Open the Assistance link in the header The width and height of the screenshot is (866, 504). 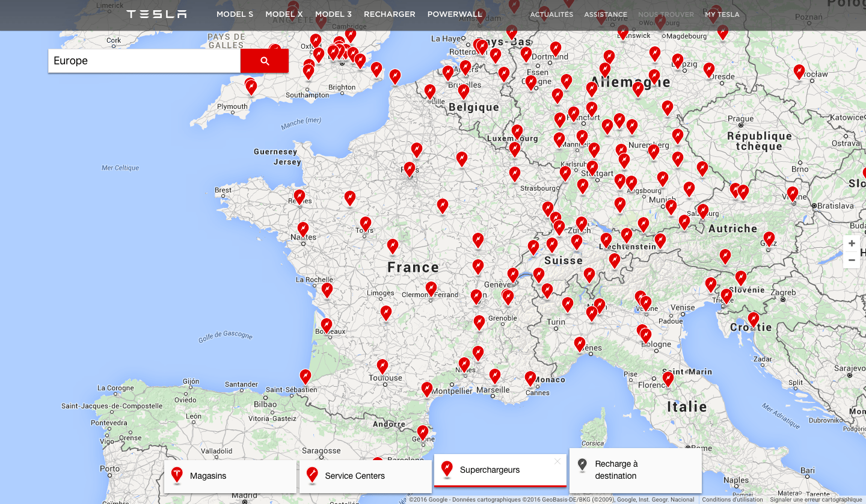tap(606, 14)
